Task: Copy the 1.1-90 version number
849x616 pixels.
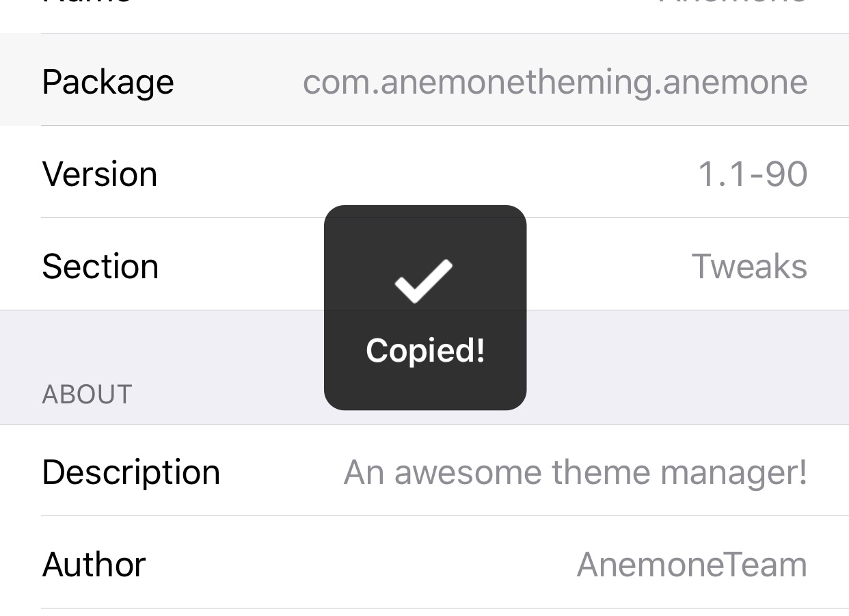Action: coord(753,174)
